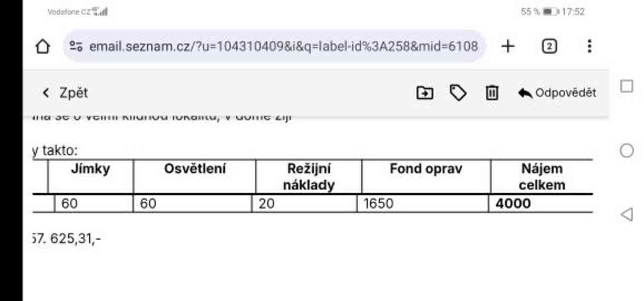This screenshot has height=301, width=644.
Task: Tap the chevron left of Zpět
Action: [45, 93]
